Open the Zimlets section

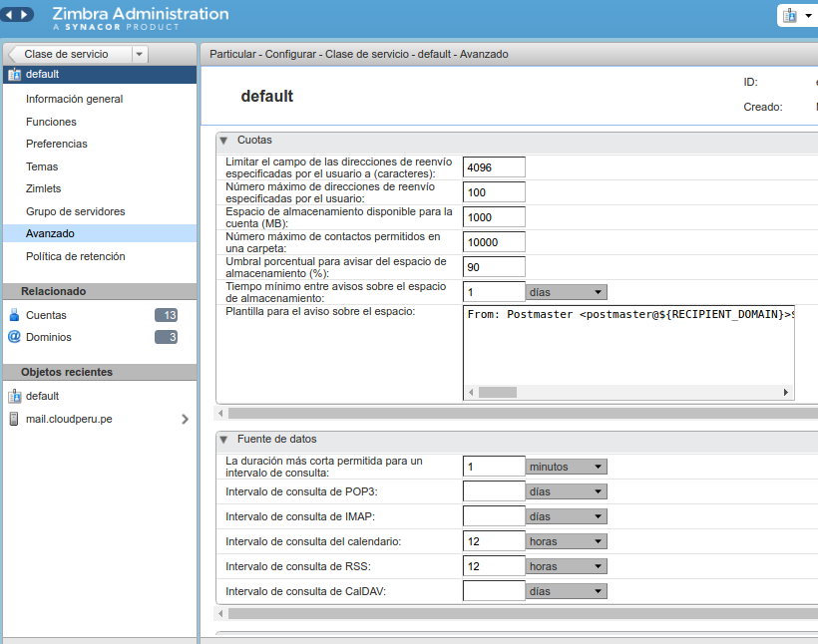[43, 188]
